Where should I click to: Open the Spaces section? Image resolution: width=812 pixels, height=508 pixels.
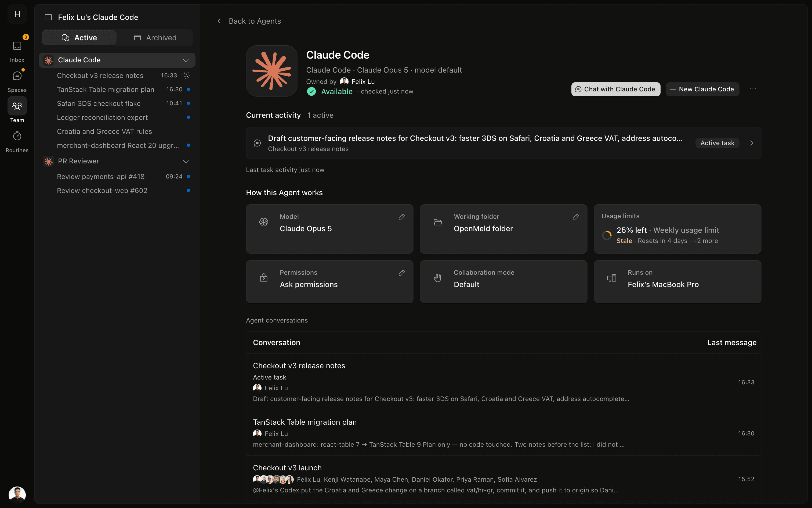coord(17,81)
